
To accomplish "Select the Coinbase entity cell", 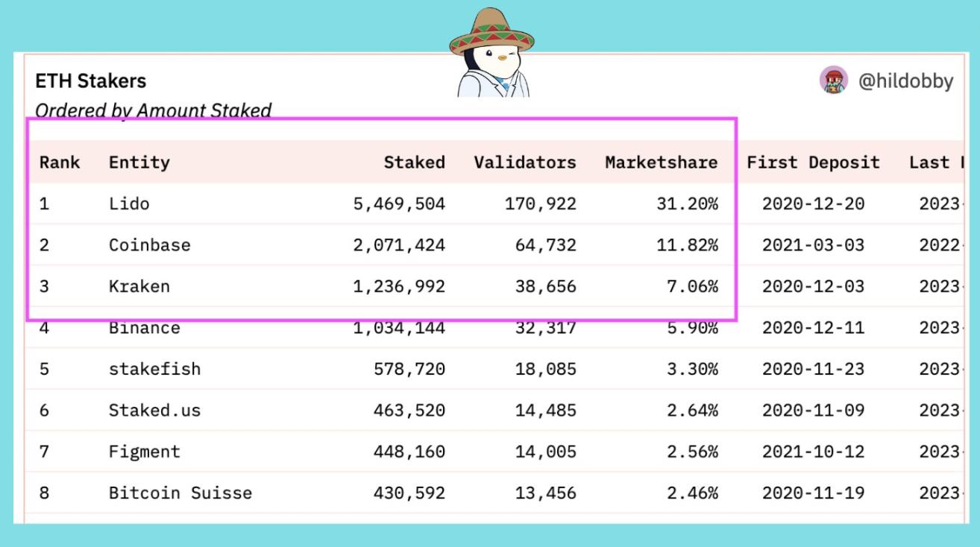I will [x=150, y=244].
